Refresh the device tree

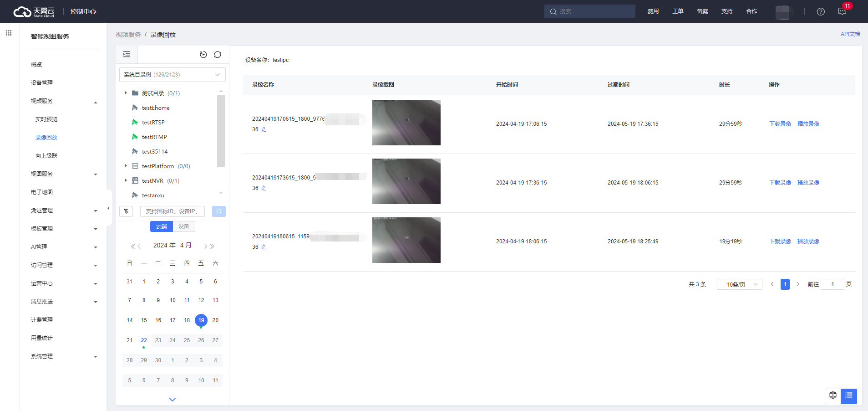coord(218,55)
